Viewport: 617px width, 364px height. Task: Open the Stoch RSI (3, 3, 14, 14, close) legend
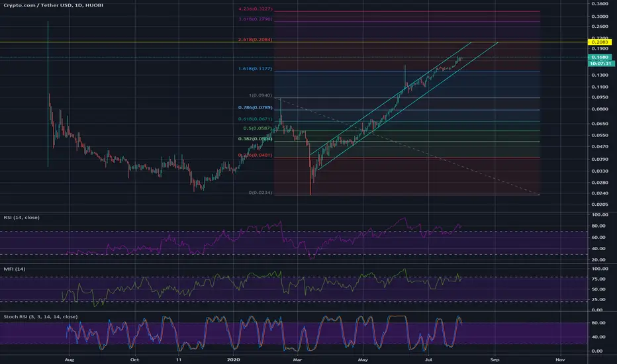click(40, 316)
